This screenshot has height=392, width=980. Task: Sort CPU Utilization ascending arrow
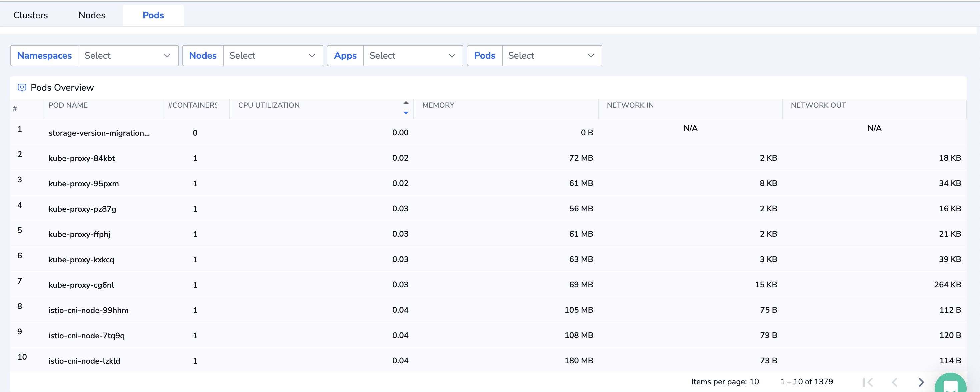(x=406, y=102)
